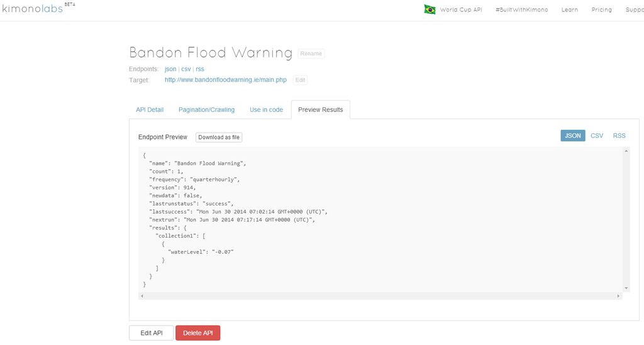Edit the target URL
This screenshot has height=345, width=644.
(300, 80)
